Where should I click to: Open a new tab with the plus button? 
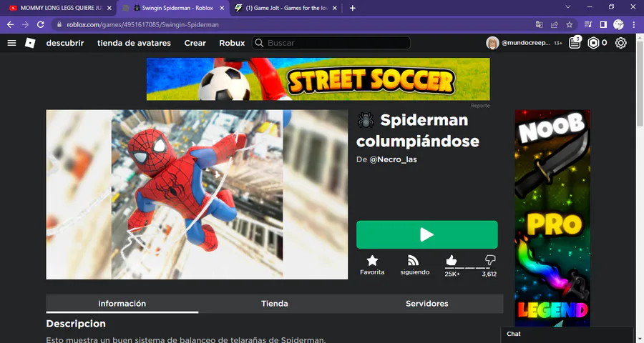(x=352, y=8)
